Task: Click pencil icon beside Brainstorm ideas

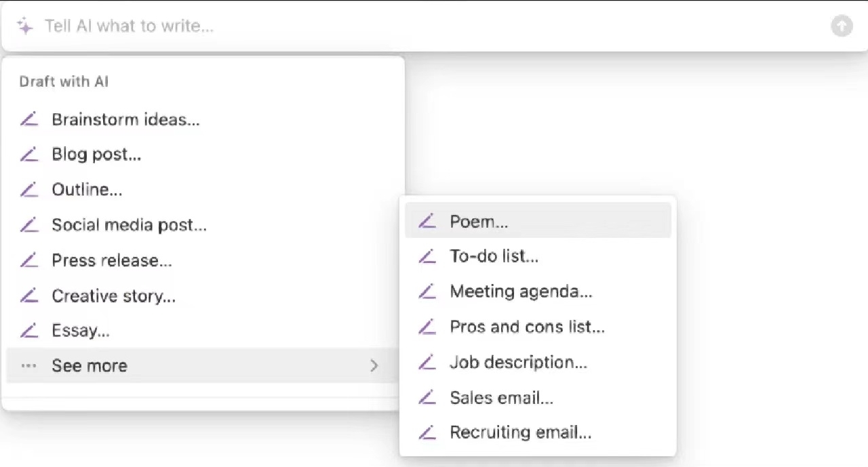Action: (x=28, y=120)
